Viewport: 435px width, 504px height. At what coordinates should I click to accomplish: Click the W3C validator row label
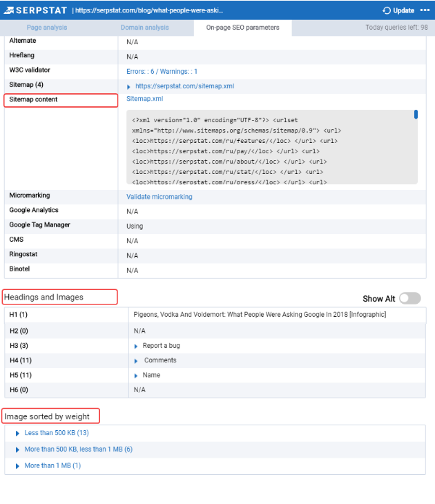[30, 70]
